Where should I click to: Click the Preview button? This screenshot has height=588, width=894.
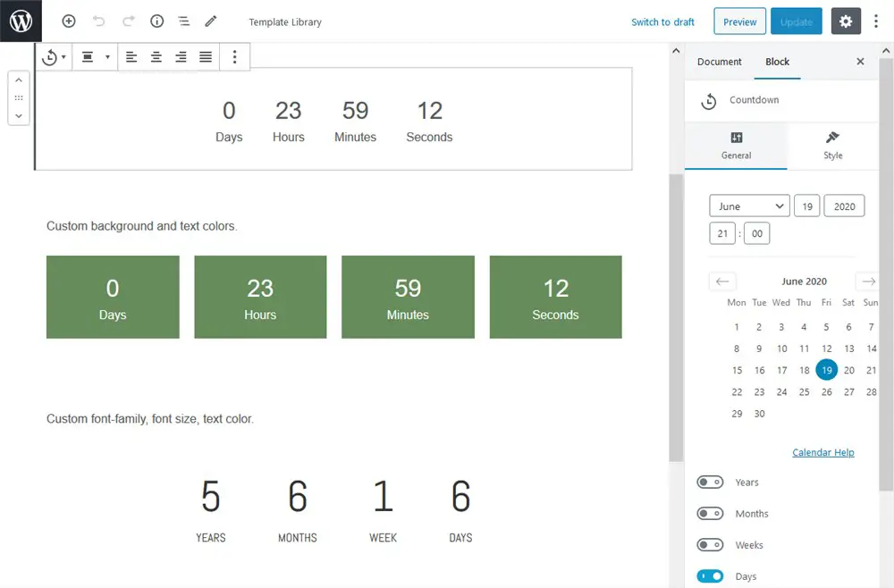pos(739,22)
